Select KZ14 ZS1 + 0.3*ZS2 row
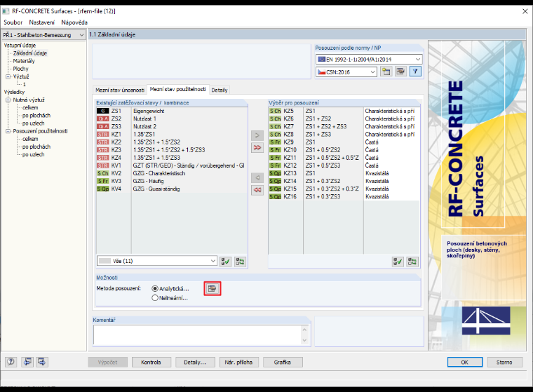Image resolution: width=533 pixels, height=392 pixels. [344, 181]
